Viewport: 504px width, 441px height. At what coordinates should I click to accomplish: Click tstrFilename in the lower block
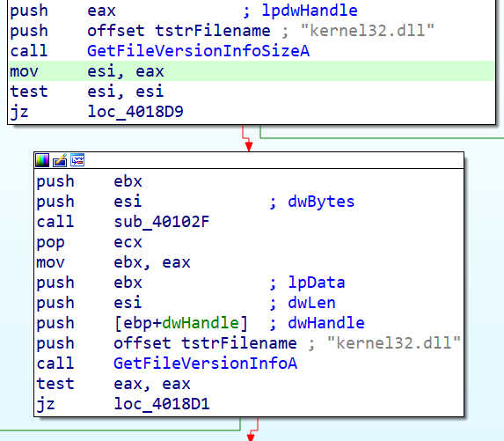coord(239,343)
